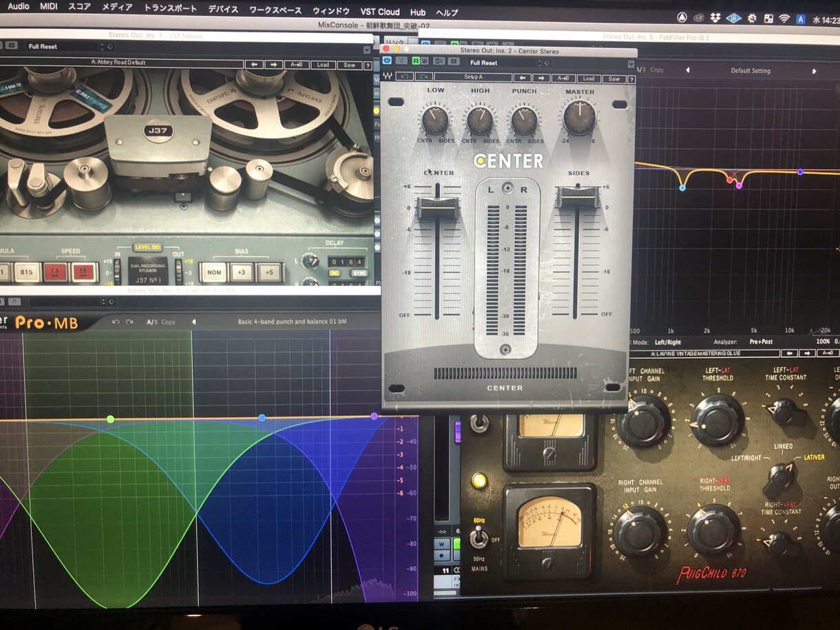
Task: Open Pro-Q 2 Left/Right channel mode selector
Action: pyautogui.click(x=667, y=342)
